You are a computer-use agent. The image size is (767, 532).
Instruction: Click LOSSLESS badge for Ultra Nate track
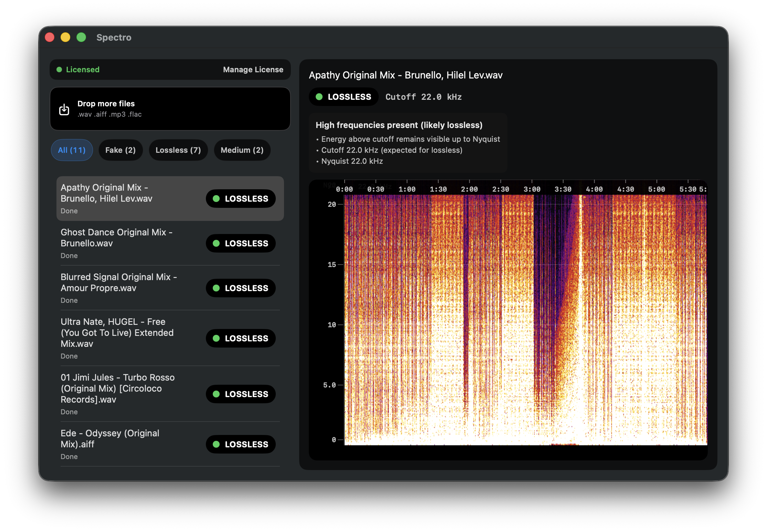(240, 338)
